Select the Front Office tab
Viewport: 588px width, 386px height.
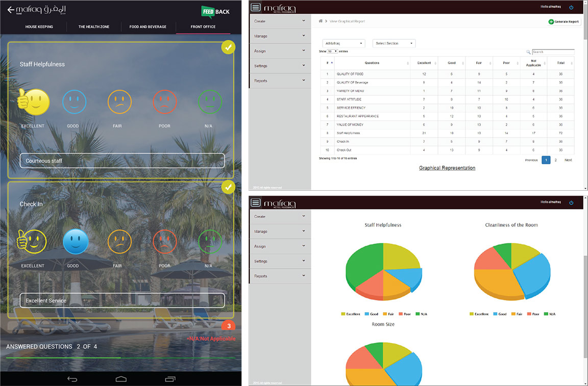pyautogui.click(x=203, y=27)
